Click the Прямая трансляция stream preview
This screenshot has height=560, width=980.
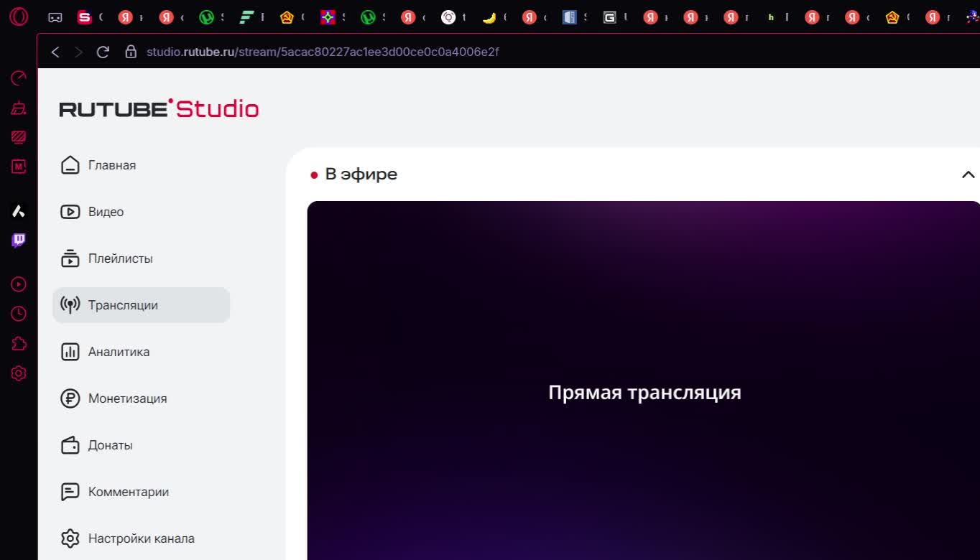[644, 381]
